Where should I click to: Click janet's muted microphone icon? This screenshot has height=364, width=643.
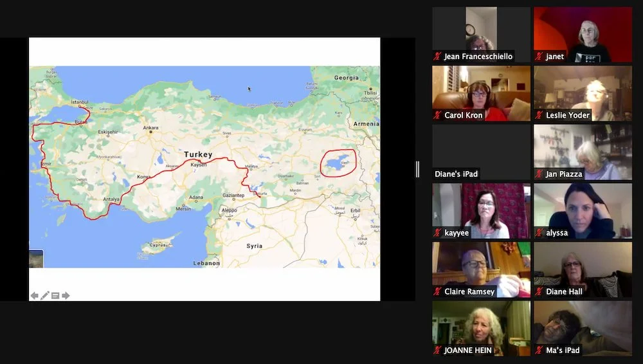[x=539, y=56]
